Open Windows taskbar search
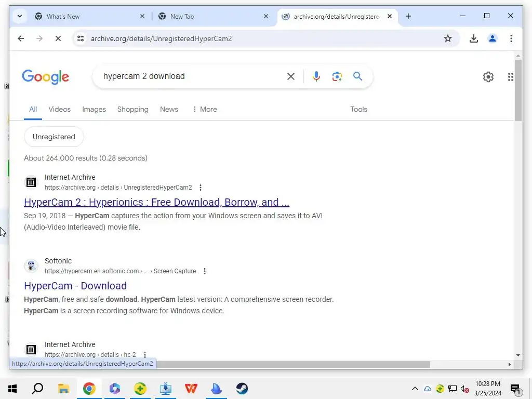This screenshot has width=532, height=399. click(x=37, y=389)
